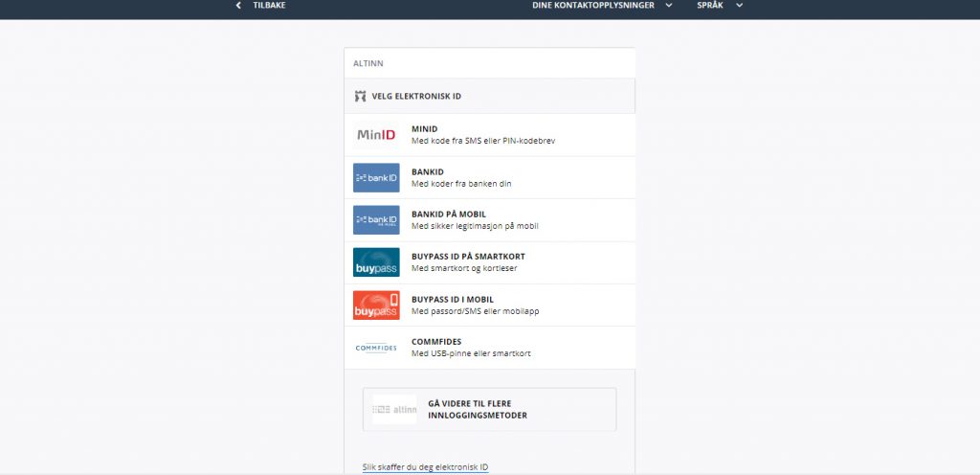Screen dimensions: 980x475
Task: Go back with the Tilbake link
Action: [269, 5]
